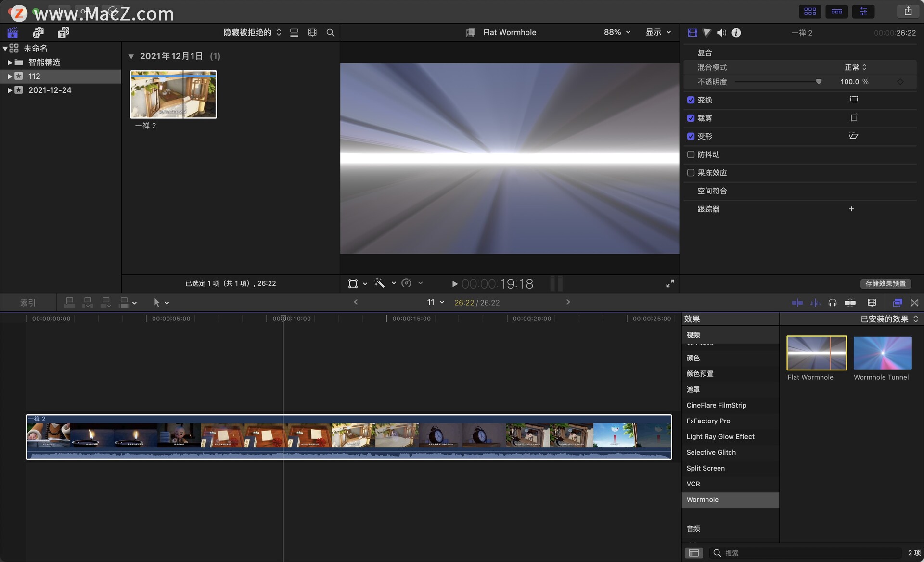Open the 隐藏被拒绝的 filter dropdown
This screenshot has width=924, height=562.
pos(252,32)
